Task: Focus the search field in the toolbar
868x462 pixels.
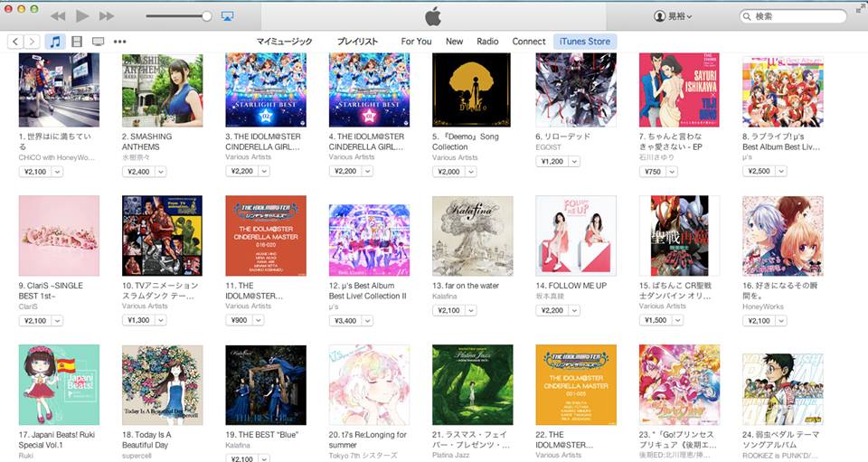Action: pyautogui.click(x=793, y=16)
